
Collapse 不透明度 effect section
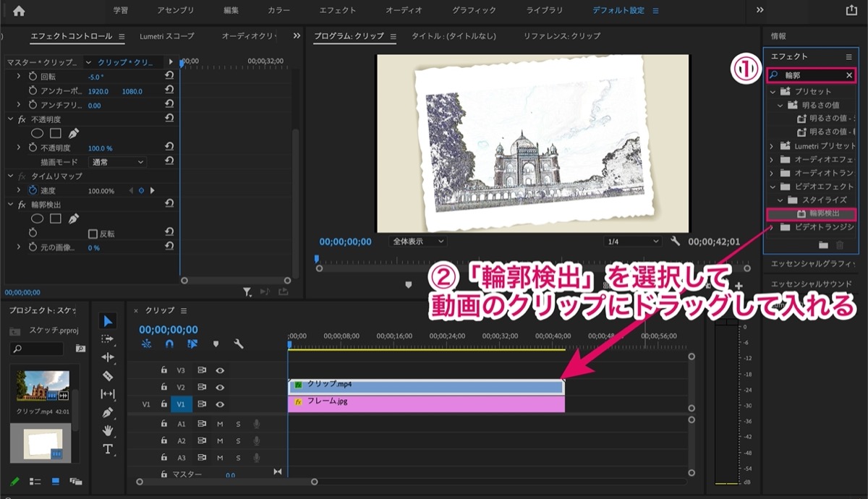point(10,119)
